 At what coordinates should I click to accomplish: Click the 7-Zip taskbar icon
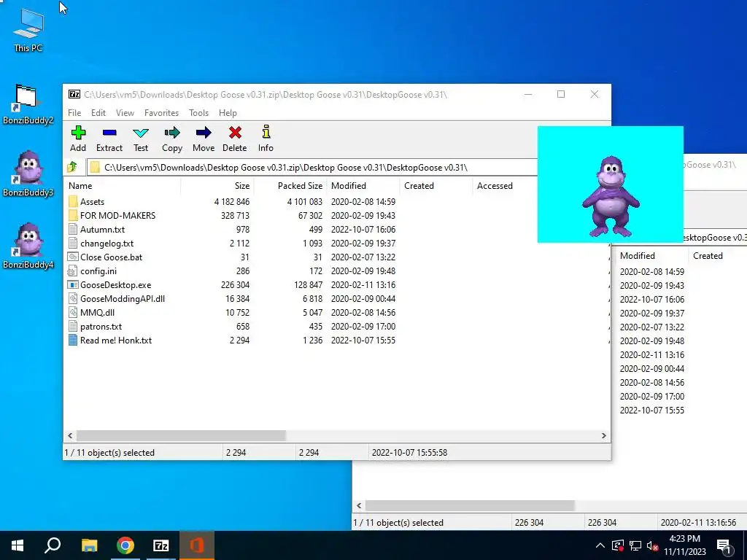pos(161,545)
